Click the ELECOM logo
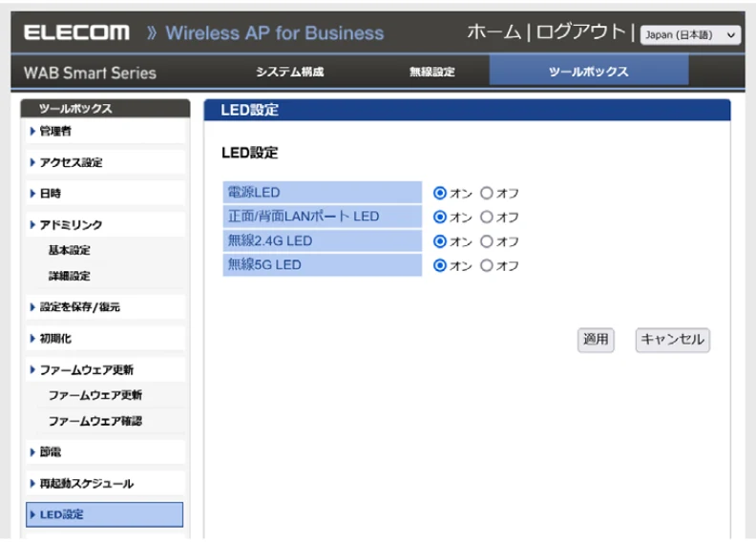This screenshot has height=542, width=756. coord(76,32)
